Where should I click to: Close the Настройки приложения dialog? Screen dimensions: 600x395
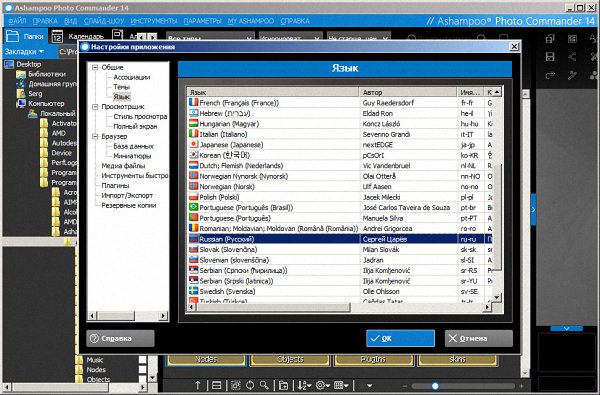pyautogui.click(x=514, y=47)
